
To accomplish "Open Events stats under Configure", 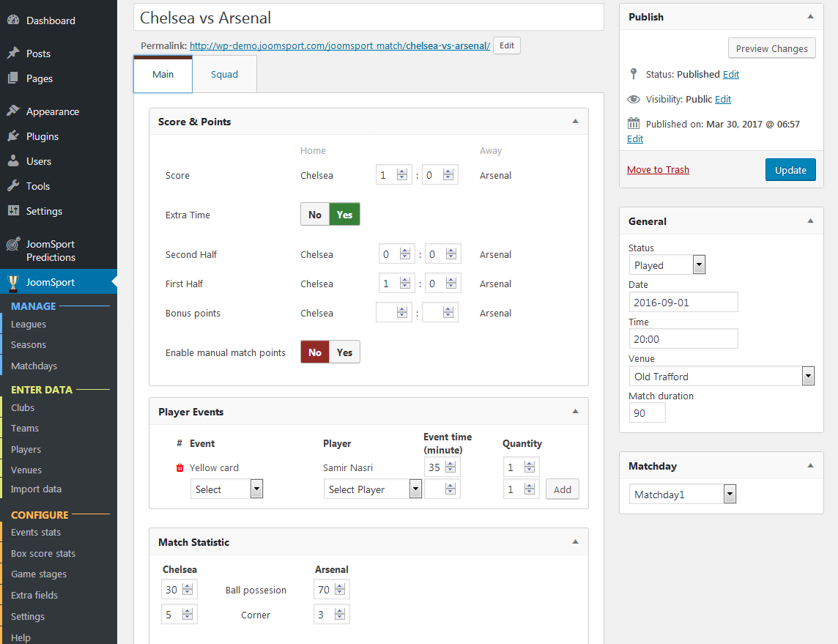I will (x=36, y=533).
